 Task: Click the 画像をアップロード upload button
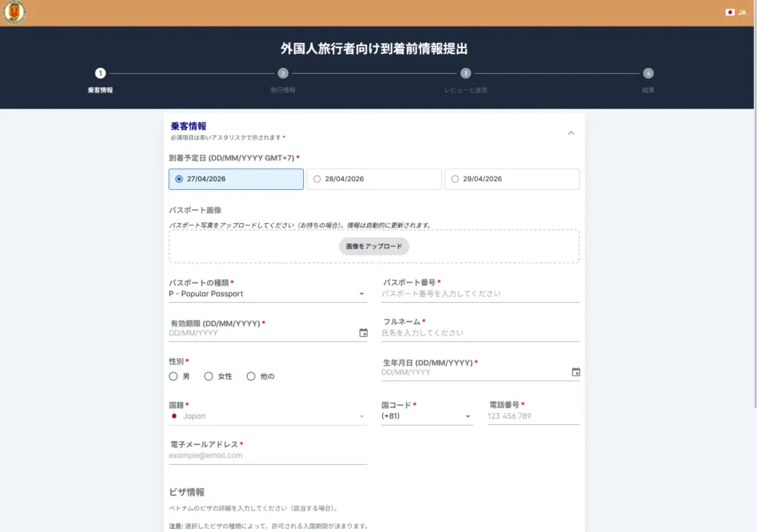(x=374, y=246)
